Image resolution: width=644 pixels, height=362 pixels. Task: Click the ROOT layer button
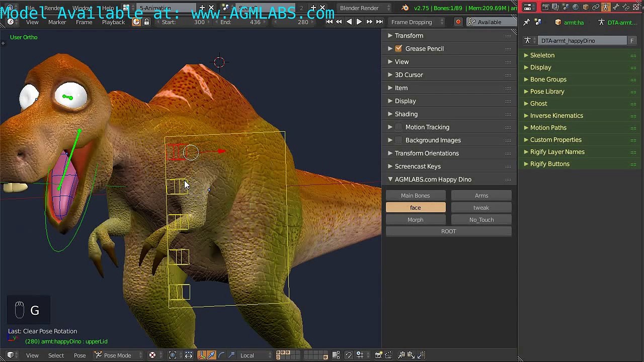coord(449,231)
